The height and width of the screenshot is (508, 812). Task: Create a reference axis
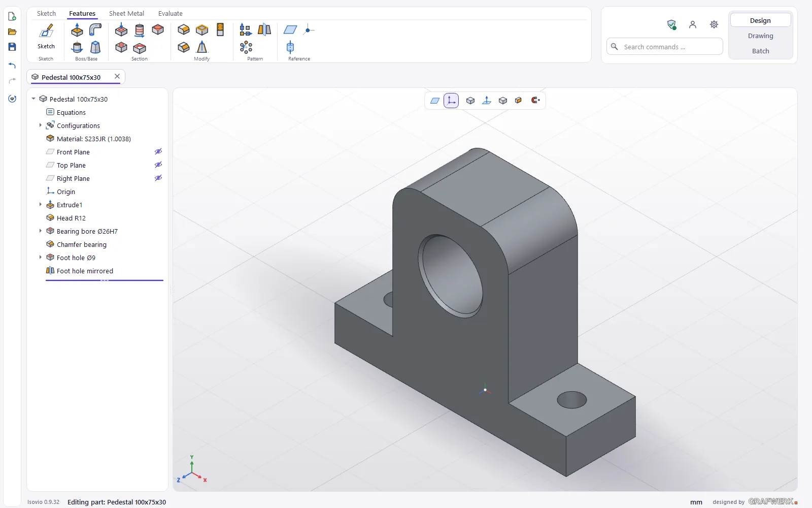[x=290, y=48]
